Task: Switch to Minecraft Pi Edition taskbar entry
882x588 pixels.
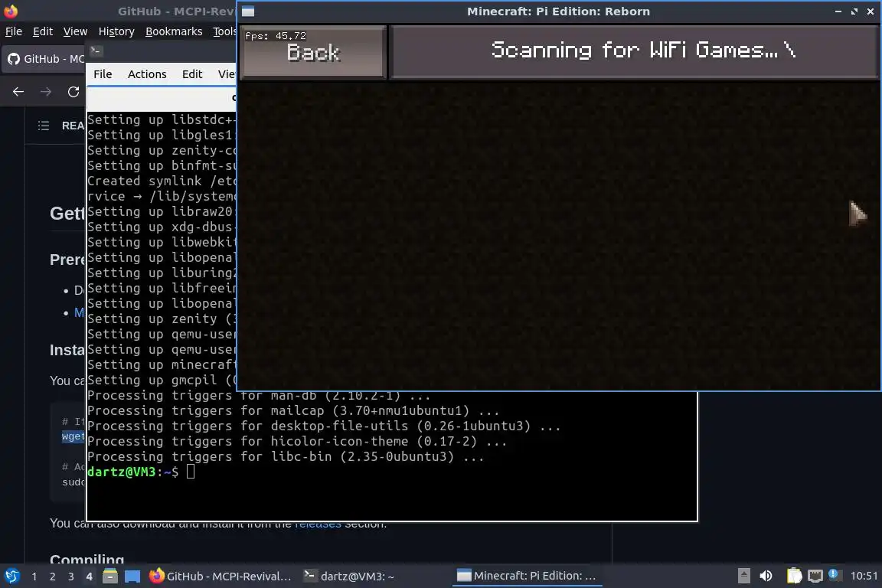Action: (527, 577)
